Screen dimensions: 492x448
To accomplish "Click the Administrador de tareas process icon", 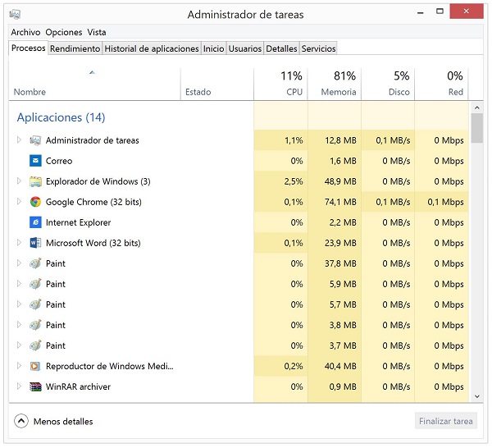I will 35,140.
